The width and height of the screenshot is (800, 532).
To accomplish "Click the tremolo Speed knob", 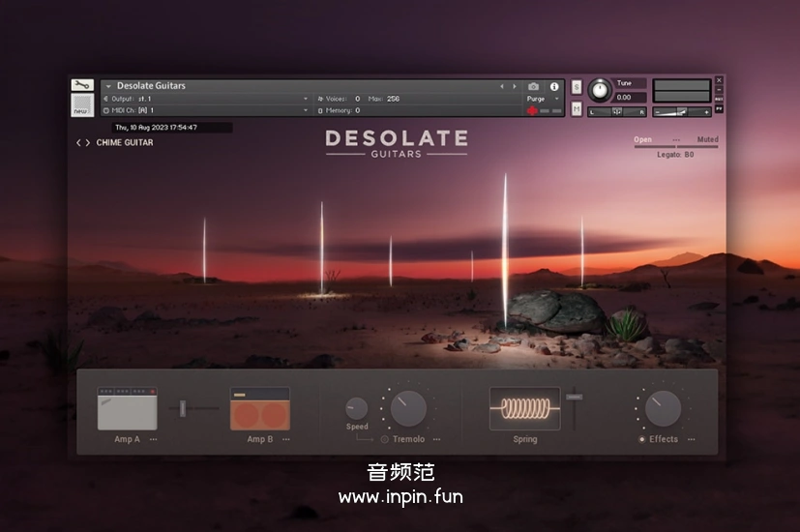I will [x=357, y=408].
